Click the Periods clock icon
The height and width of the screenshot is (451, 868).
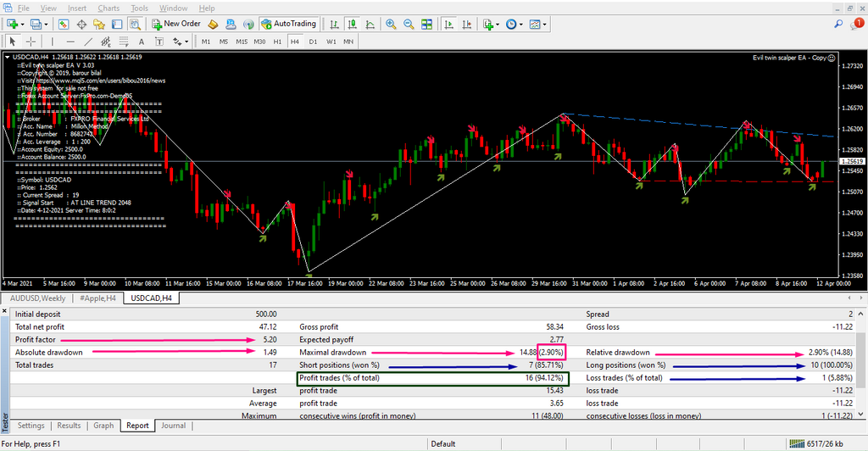pos(511,24)
